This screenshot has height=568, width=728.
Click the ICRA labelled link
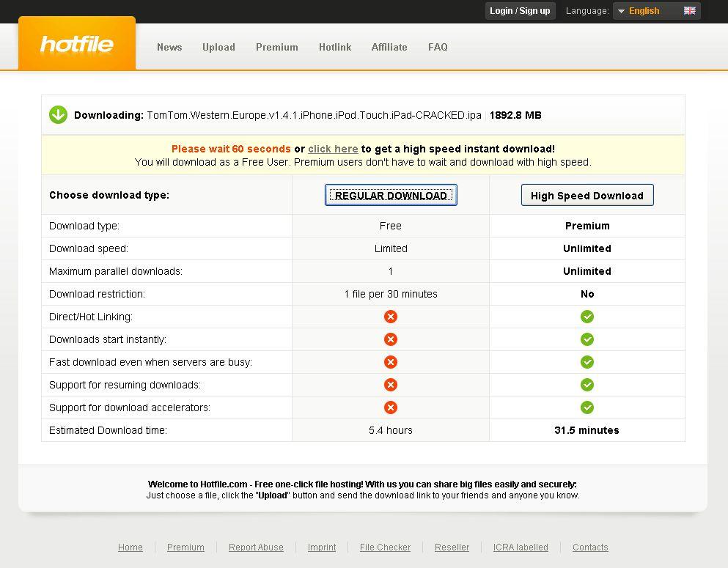point(521,547)
